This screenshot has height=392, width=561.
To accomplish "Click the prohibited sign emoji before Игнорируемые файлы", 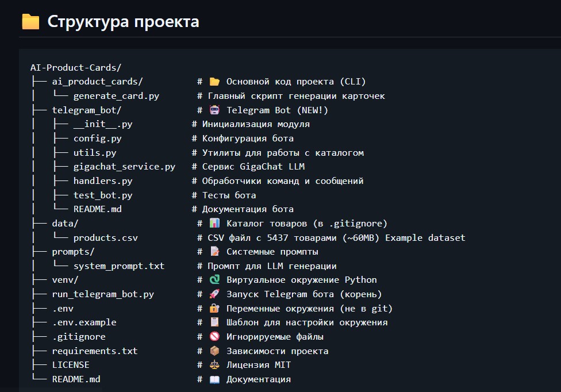I will 214,336.
